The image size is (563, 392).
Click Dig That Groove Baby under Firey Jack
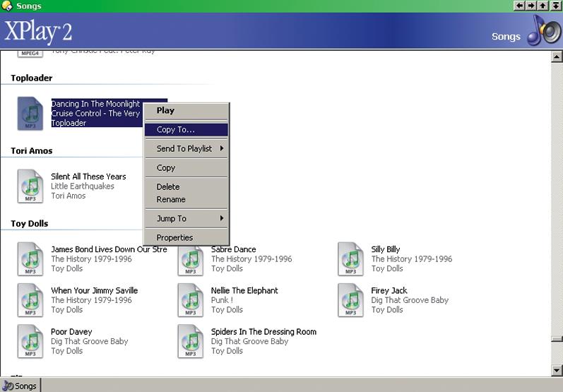pos(410,300)
